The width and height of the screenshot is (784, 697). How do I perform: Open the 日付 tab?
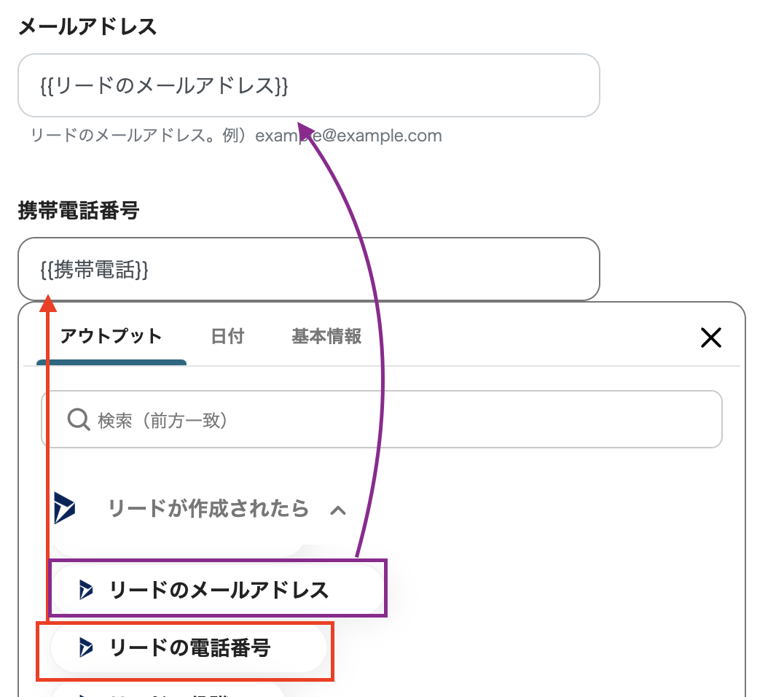point(227,337)
